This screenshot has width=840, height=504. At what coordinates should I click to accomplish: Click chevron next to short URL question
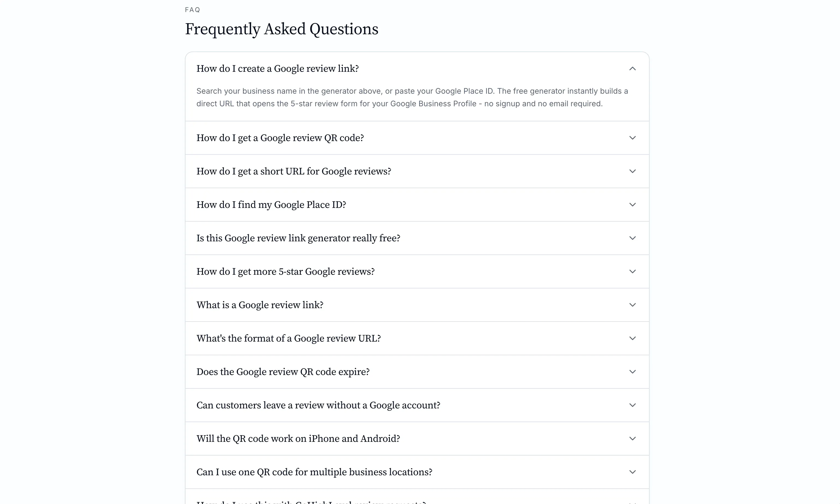pos(632,171)
